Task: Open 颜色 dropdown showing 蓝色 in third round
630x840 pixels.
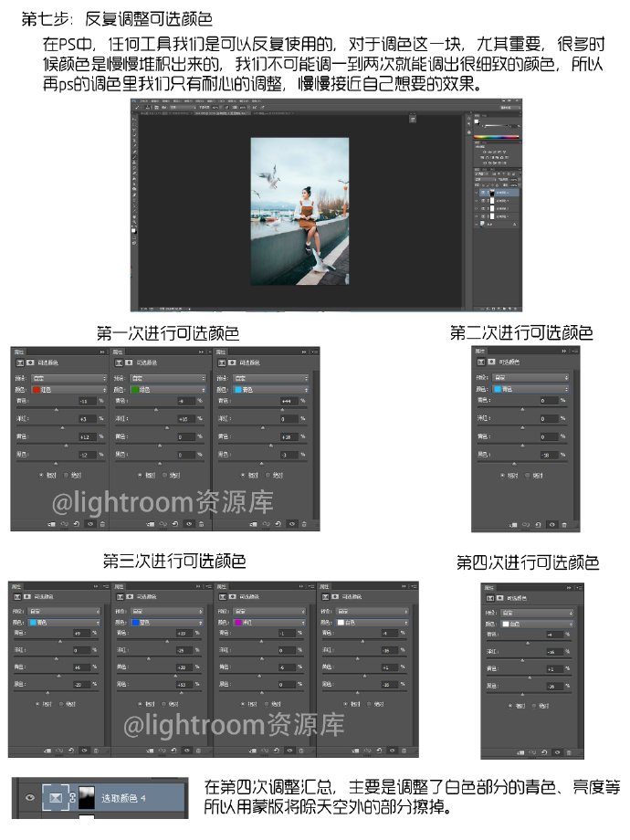Action: coord(167,623)
